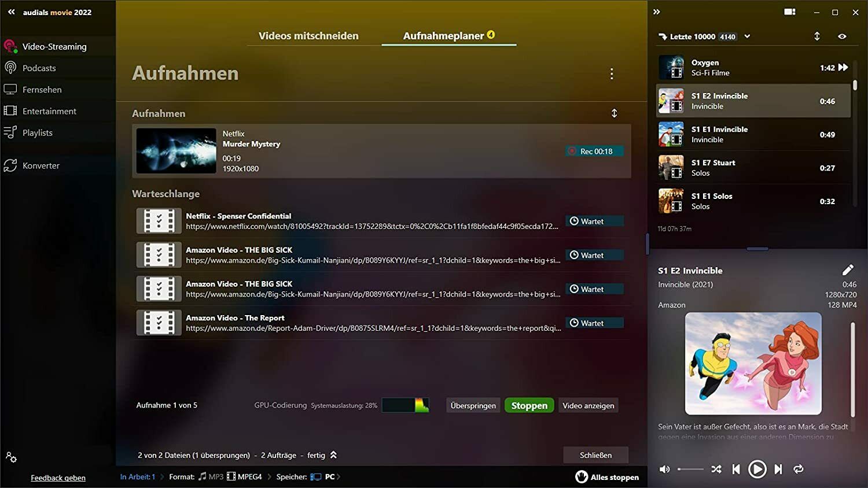Image resolution: width=868 pixels, height=488 pixels.
Task: Toggle shuffle playback mode
Action: [716, 469]
